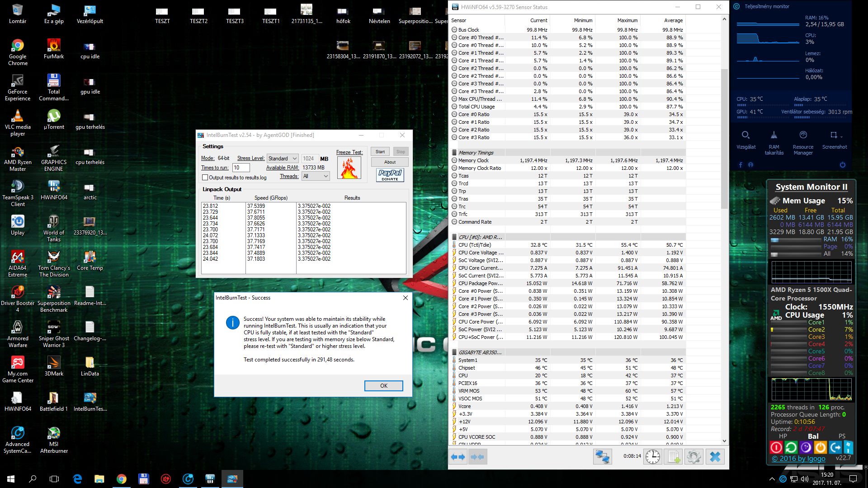This screenshot has width=868, height=488.
Task: Open MSI Afterburner desktop shortcut
Action: coord(54,440)
